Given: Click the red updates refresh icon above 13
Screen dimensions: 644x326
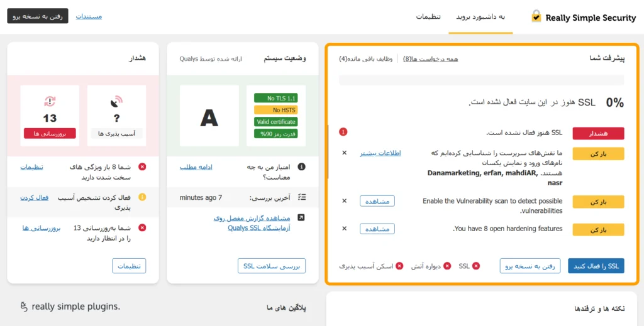Looking at the screenshot, I should (x=50, y=101).
